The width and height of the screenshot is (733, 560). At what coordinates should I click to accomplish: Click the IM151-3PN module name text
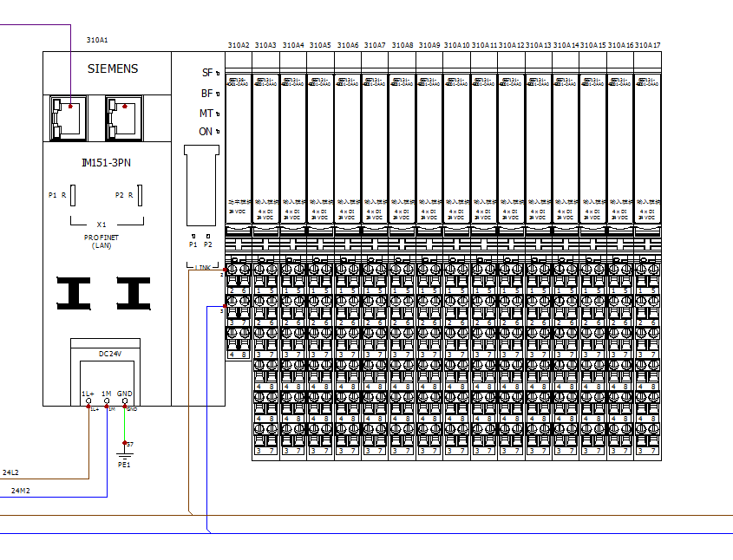106,163
